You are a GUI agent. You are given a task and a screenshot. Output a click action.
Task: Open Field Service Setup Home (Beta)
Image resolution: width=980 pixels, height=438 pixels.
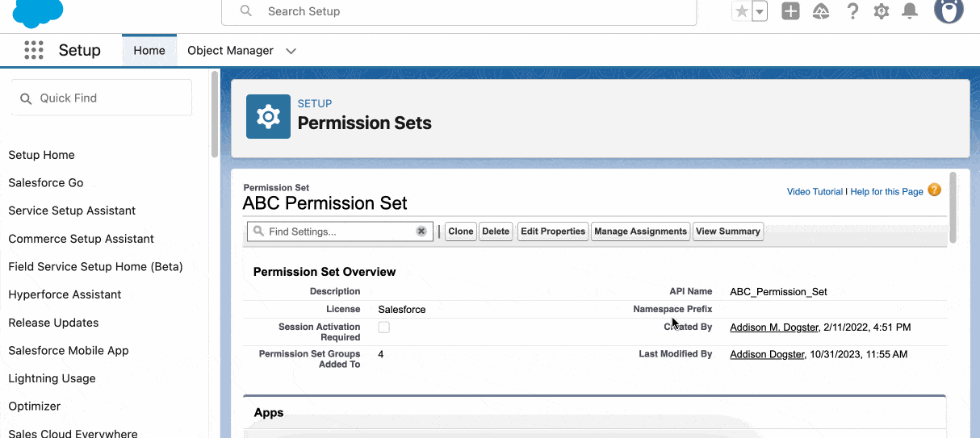click(95, 267)
